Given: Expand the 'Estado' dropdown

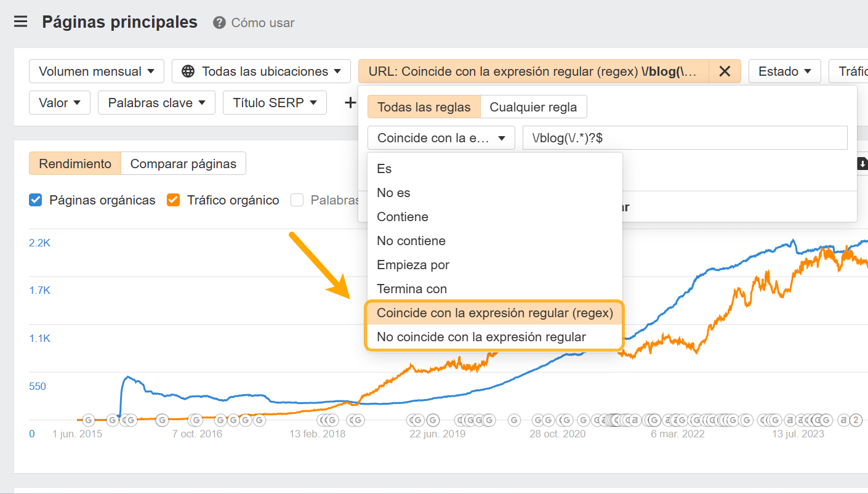Looking at the screenshot, I should [784, 71].
